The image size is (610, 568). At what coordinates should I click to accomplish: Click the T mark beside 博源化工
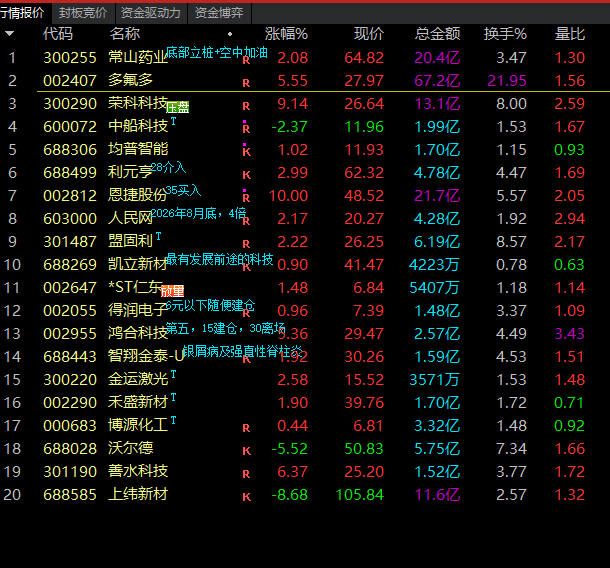pos(173,420)
